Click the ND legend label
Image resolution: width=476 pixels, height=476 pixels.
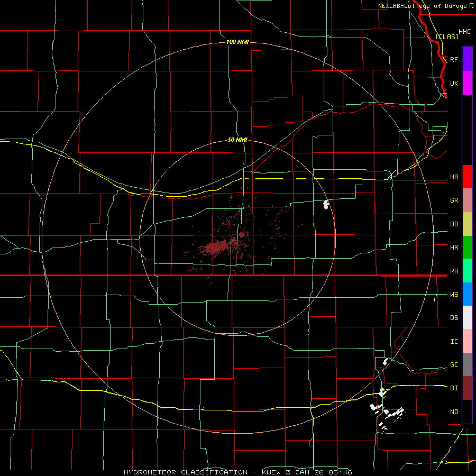pos(454,412)
